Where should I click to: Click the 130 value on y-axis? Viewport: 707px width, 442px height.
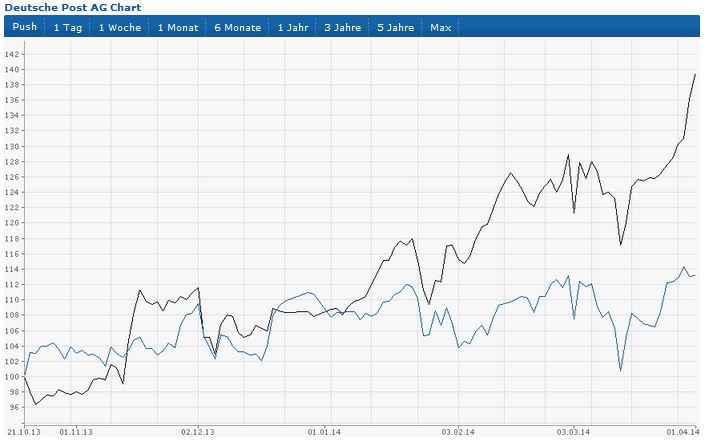(x=12, y=147)
